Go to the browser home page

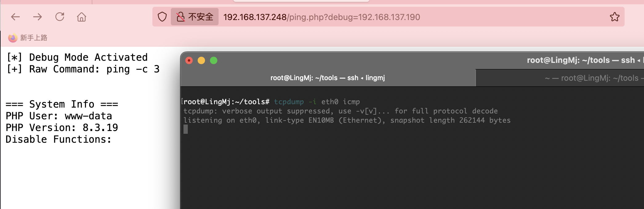[x=82, y=17]
